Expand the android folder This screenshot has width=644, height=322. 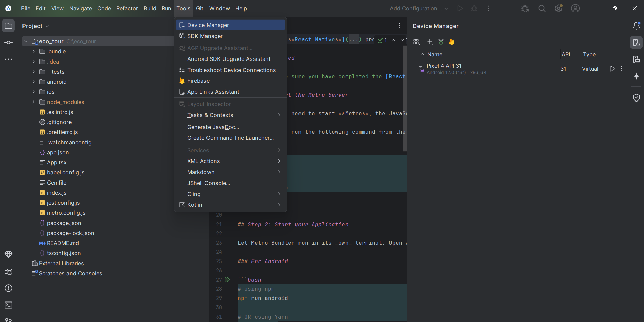point(33,82)
